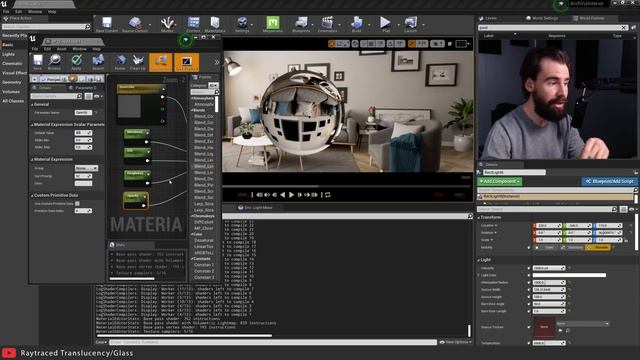Open the Blueprints toolbar menu
640x360 pixels.
(301, 24)
